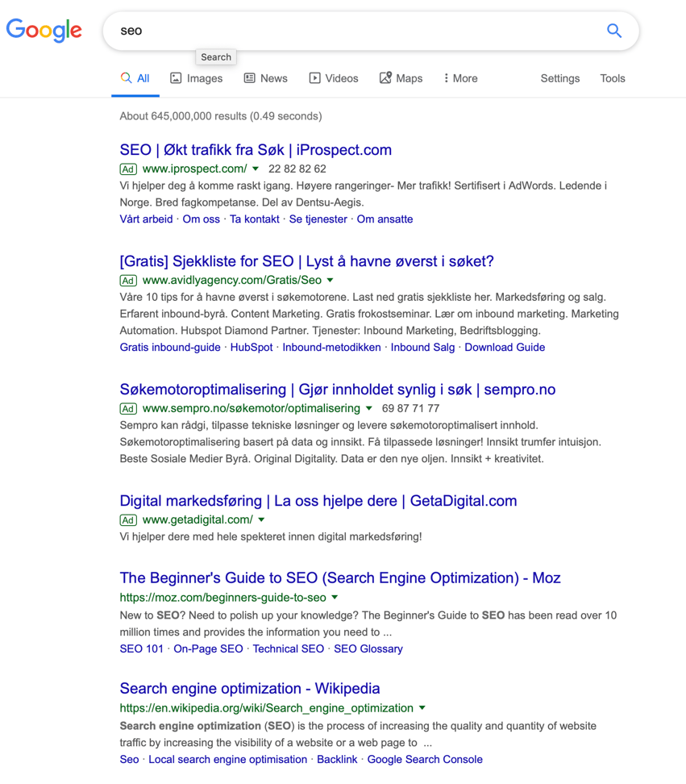The image size is (686, 784).
Task: Open Søkemotoroptimalisering sempro.no ad title
Action: point(337,390)
